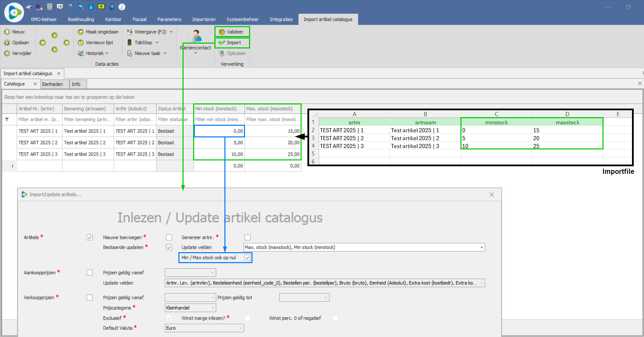Click the Klantencontact person icon

click(196, 36)
